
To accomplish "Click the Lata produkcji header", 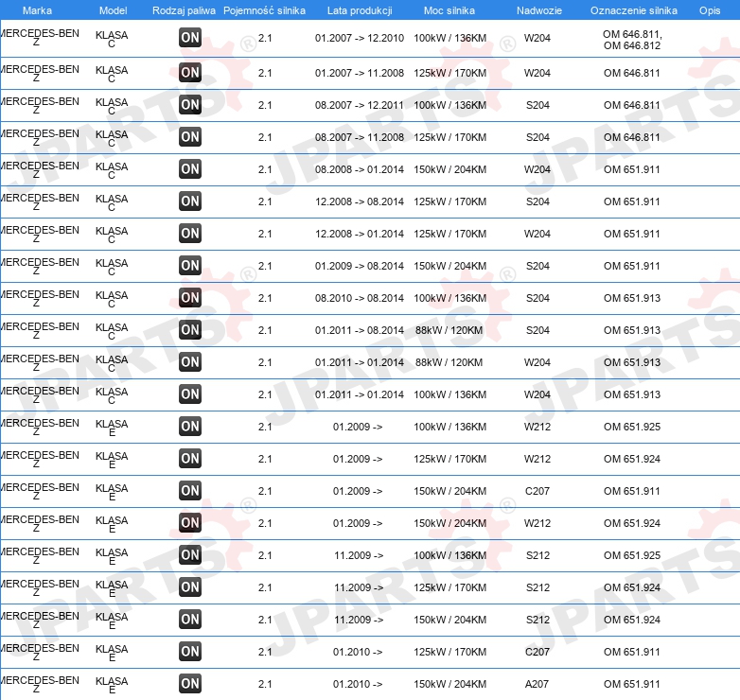I will pos(360,10).
